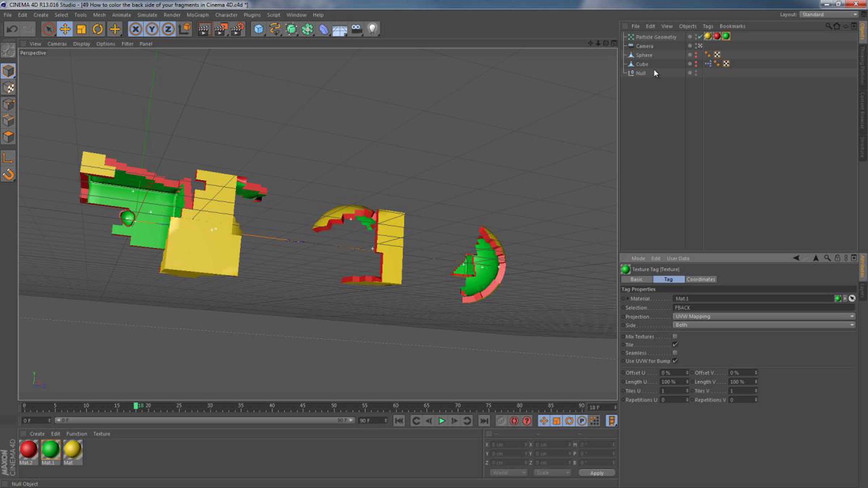Open the World coordinate dropdown
This screenshot has height=488, width=868.
pos(508,472)
